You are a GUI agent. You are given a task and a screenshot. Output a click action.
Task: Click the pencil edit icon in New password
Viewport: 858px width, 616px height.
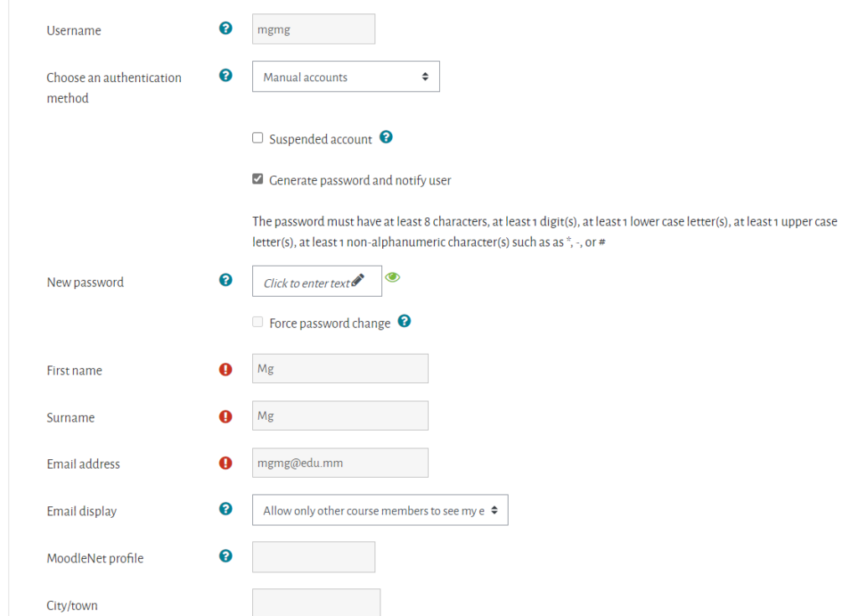[x=358, y=281]
